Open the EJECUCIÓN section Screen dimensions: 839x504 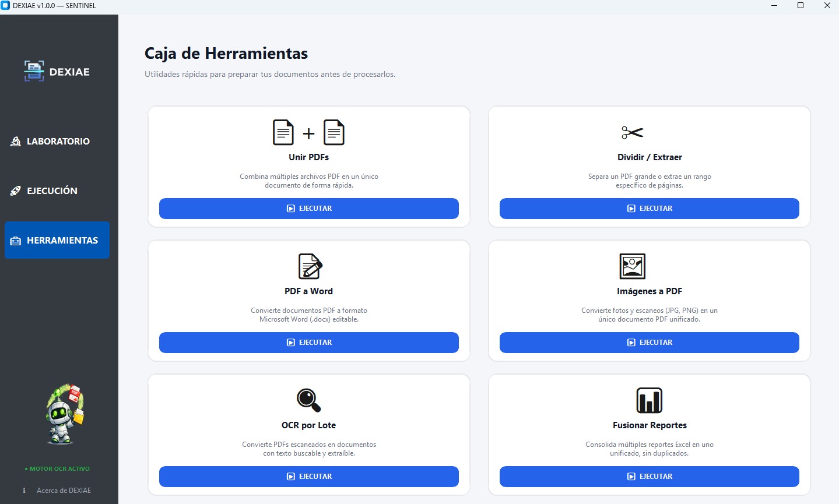pyautogui.click(x=52, y=191)
